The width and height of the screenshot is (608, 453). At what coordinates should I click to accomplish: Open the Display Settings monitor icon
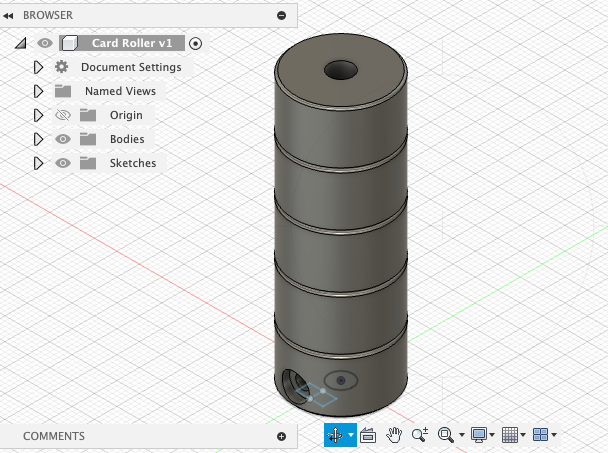(x=479, y=435)
